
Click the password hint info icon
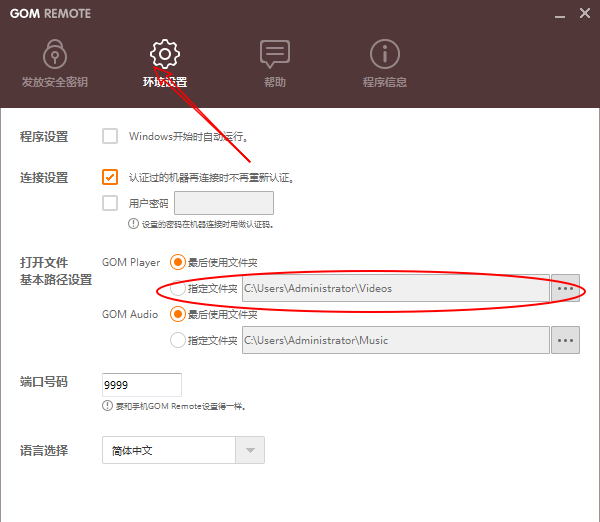click(x=133, y=223)
